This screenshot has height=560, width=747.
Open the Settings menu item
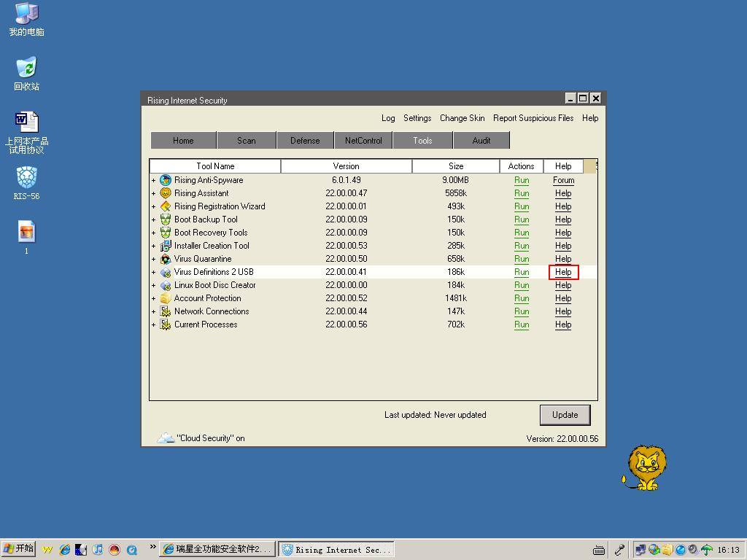tap(417, 118)
